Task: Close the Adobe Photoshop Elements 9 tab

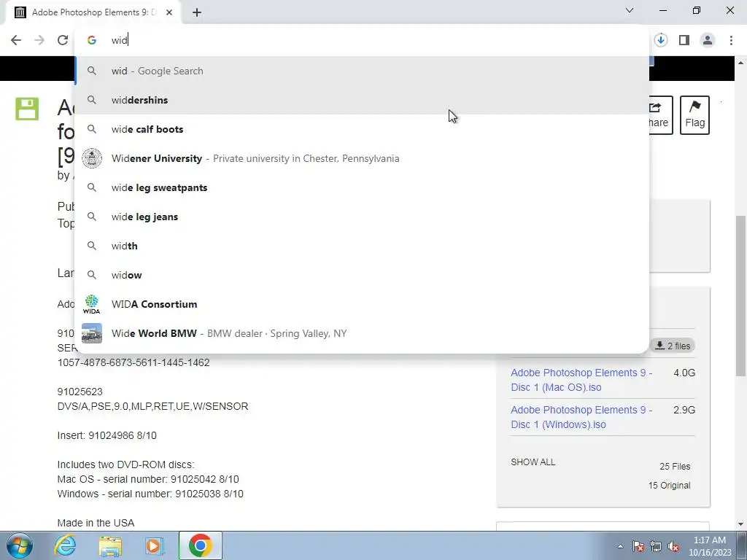Action: pyautogui.click(x=169, y=12)
